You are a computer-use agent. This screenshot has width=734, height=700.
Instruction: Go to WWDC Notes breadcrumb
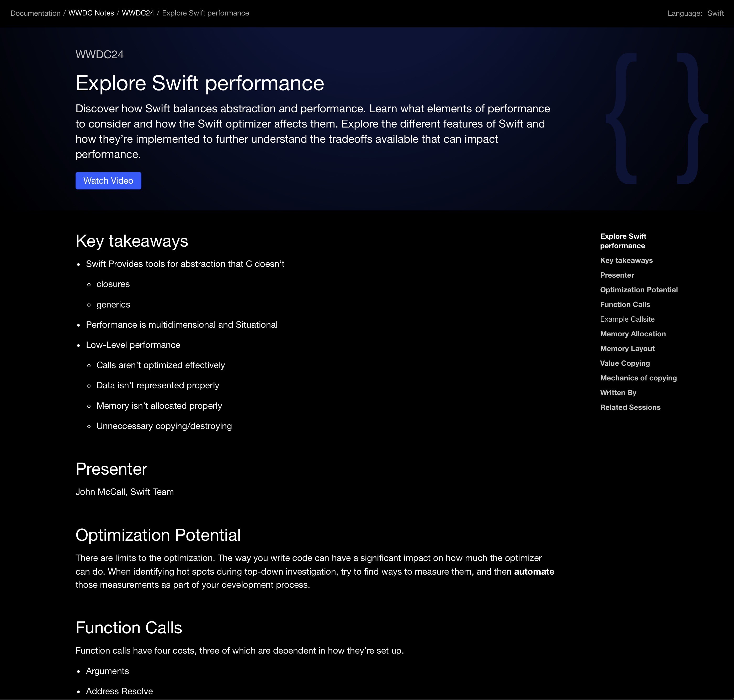pyautogui.click(x=91, y=13)
